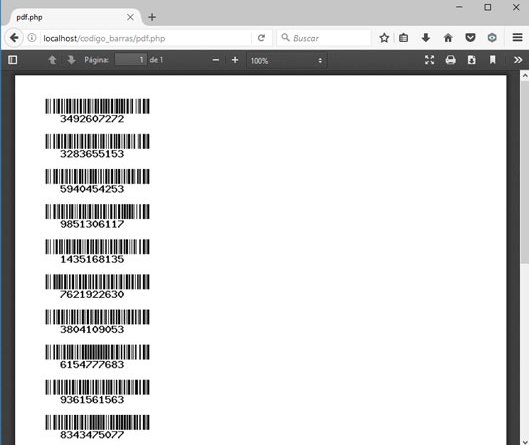Click the barcode number 3804109053
This screenshot has height=445, width=529.
[92, 329]
